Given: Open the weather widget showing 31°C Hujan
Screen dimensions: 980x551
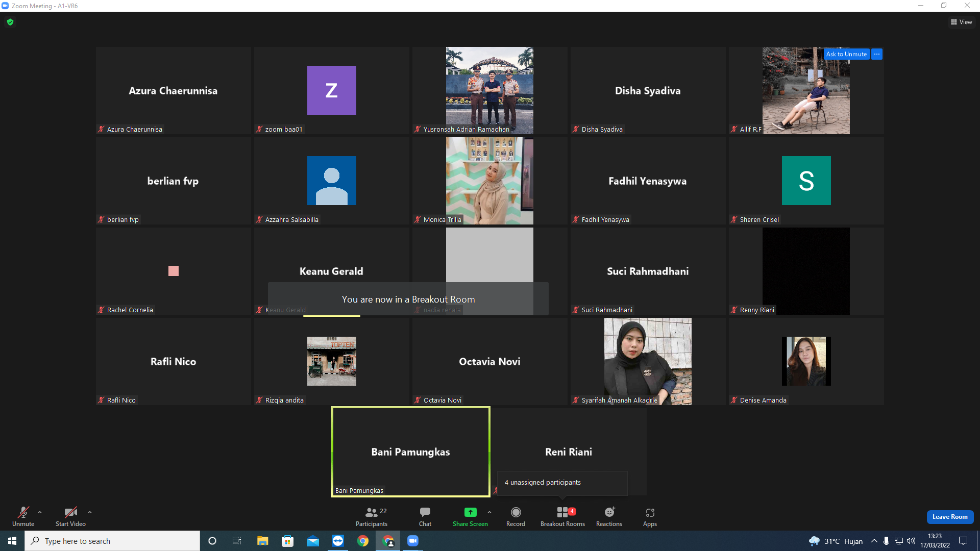Looking at the screenshot, I should [x=836, y=541].
